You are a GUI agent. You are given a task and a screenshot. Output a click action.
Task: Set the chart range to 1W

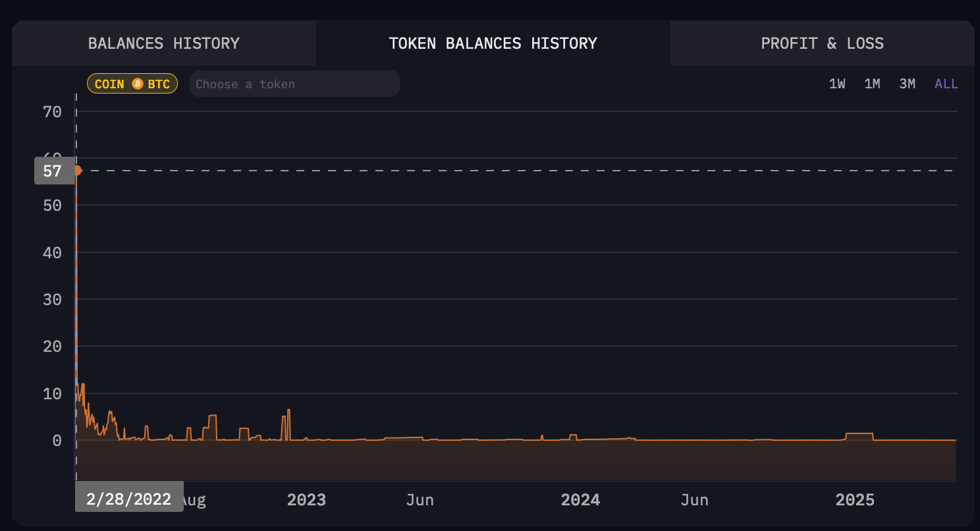[837, 84]
